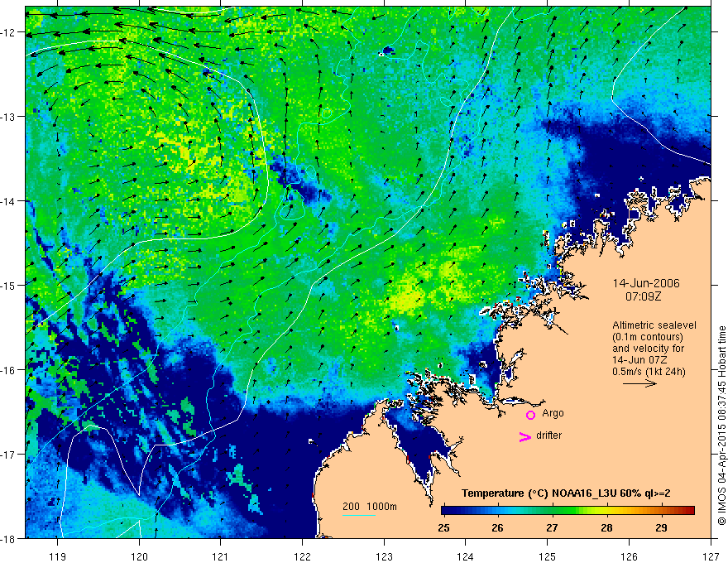Click the 0.5m/s reference velocity arrow
728x563 pixels.
coord(639,383)
